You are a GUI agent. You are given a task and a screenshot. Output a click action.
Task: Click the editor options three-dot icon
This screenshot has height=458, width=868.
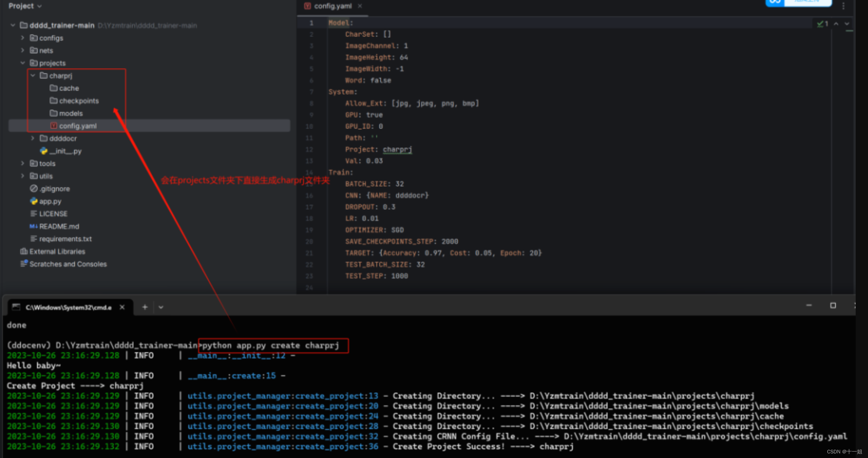pos(843,6)
